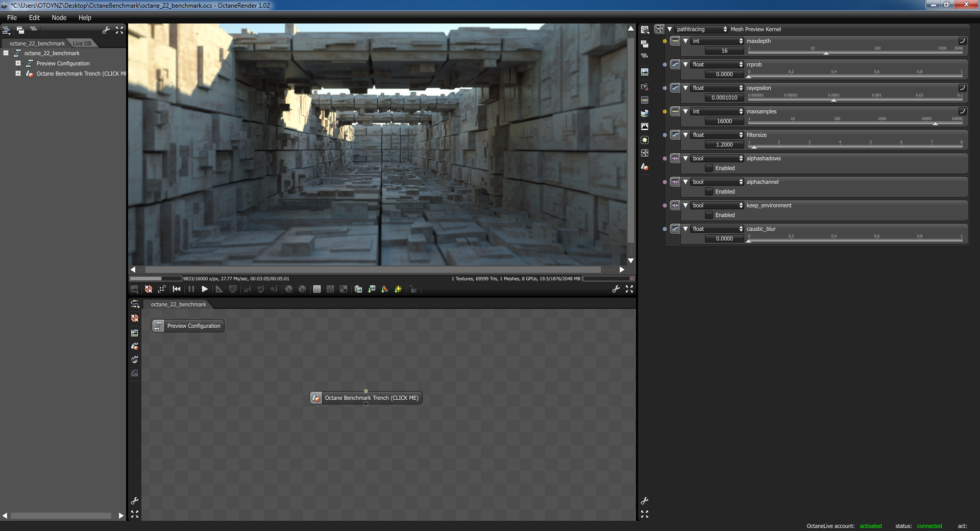This screenshot has width=980, height=531.
Task: Pause the render
Action: pyautogui.click(x=191, y=289)
